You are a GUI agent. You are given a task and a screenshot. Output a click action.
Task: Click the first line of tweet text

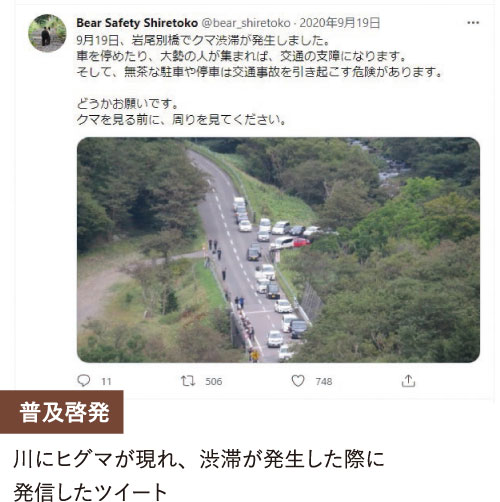point(203,40)
